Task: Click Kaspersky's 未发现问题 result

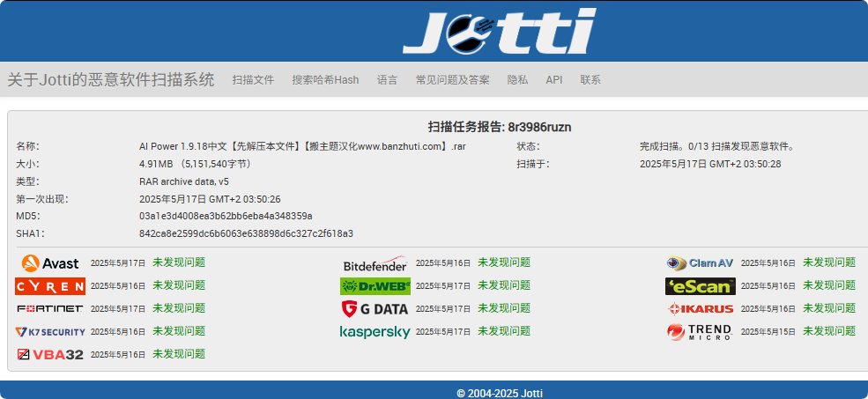Action: click(504, 331)
